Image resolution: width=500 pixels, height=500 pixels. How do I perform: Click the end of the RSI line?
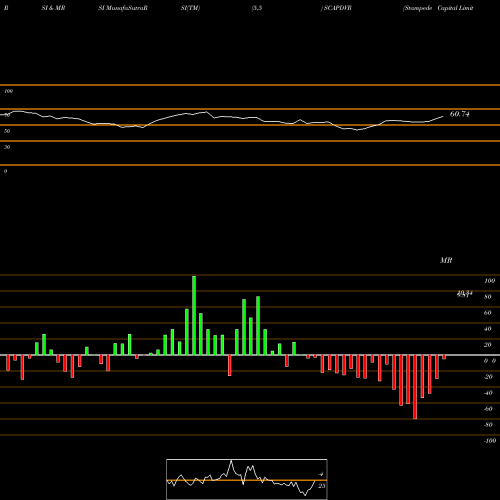(x=443, y=116)
